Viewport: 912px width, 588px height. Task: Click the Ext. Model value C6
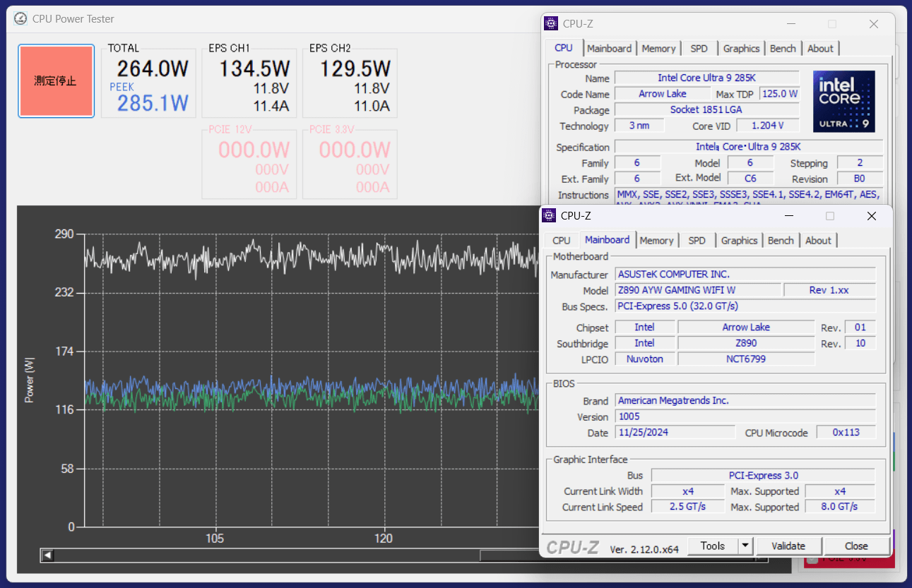(x=750, y=179)
